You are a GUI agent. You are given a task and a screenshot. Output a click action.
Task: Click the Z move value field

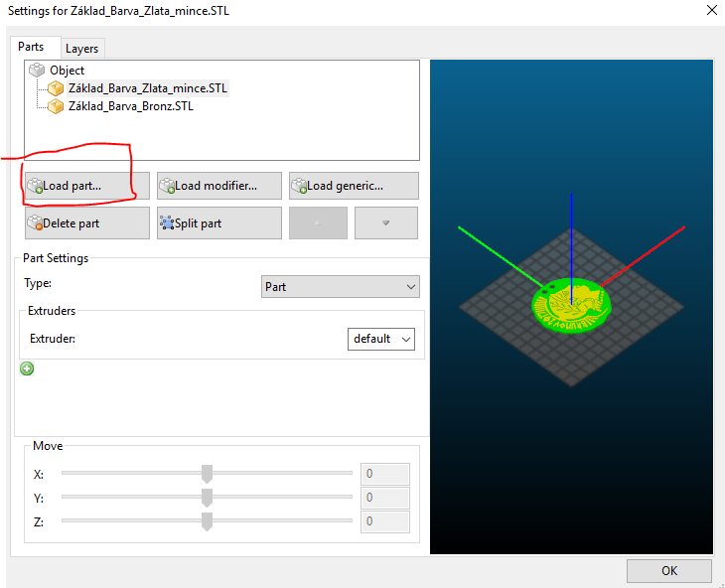pos(385,521)
